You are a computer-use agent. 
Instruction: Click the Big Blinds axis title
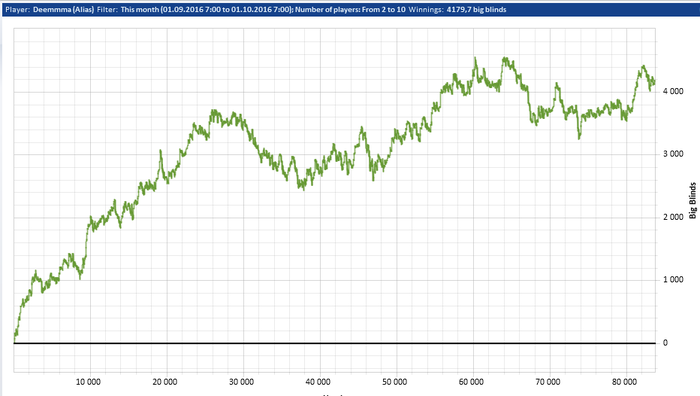click(x=692, y=200)
